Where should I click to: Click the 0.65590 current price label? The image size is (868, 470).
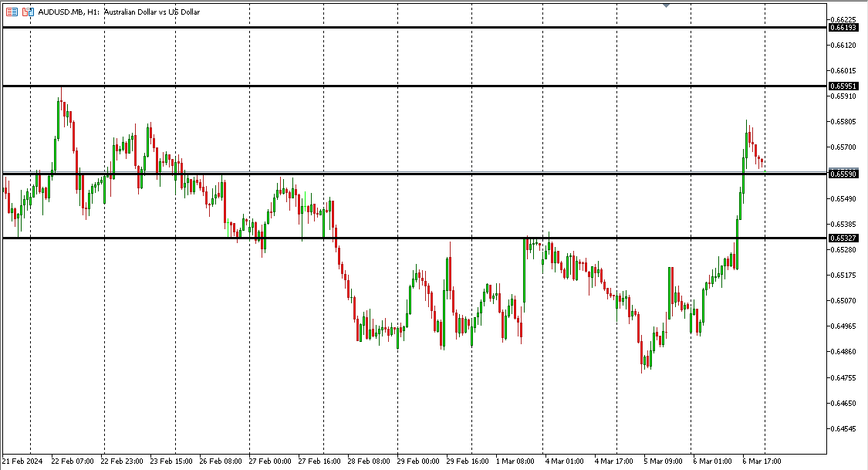tap(843, 174)
